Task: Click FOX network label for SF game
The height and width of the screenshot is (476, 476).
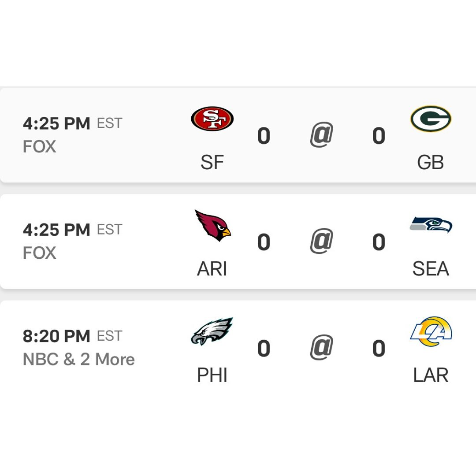Action: pos(40,146)
